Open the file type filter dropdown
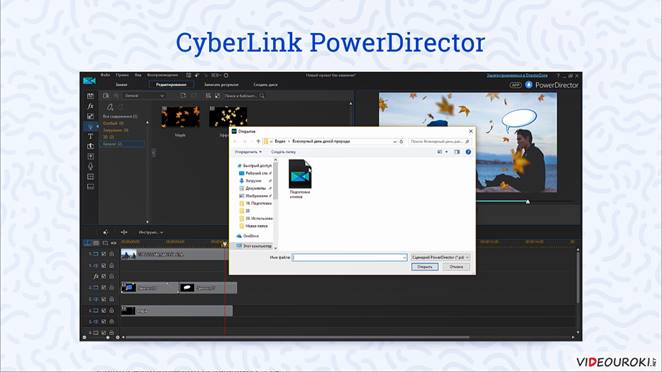 tap(440, 257)
